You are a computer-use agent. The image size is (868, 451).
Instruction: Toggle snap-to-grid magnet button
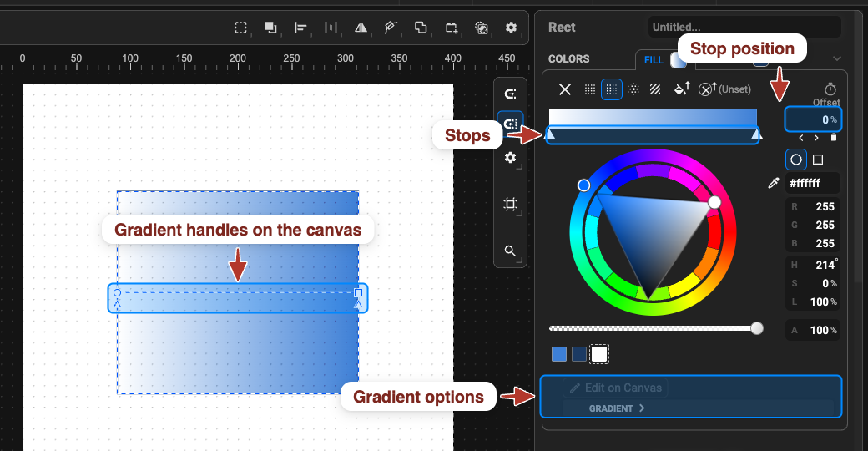click(x=511, y=124)
